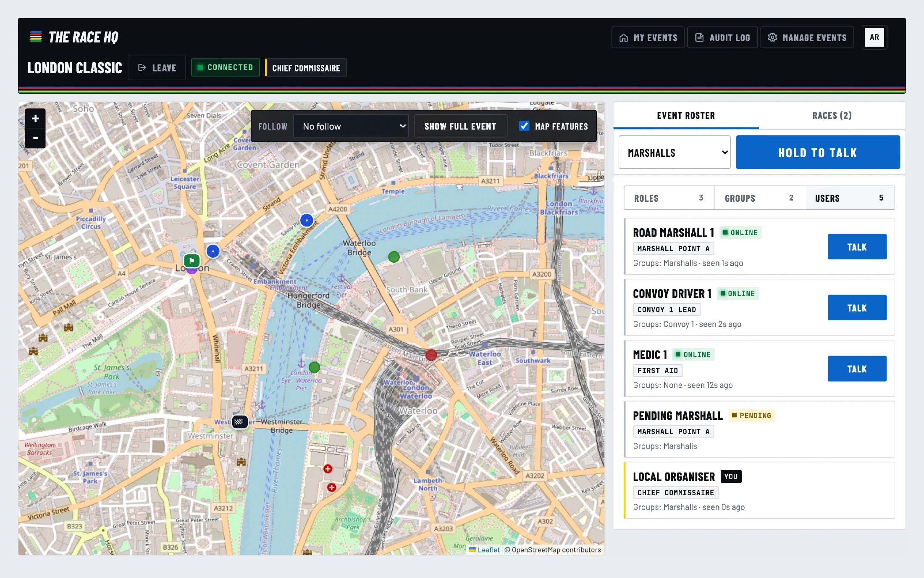Select the Local Organiser roster card

[759, 490]
